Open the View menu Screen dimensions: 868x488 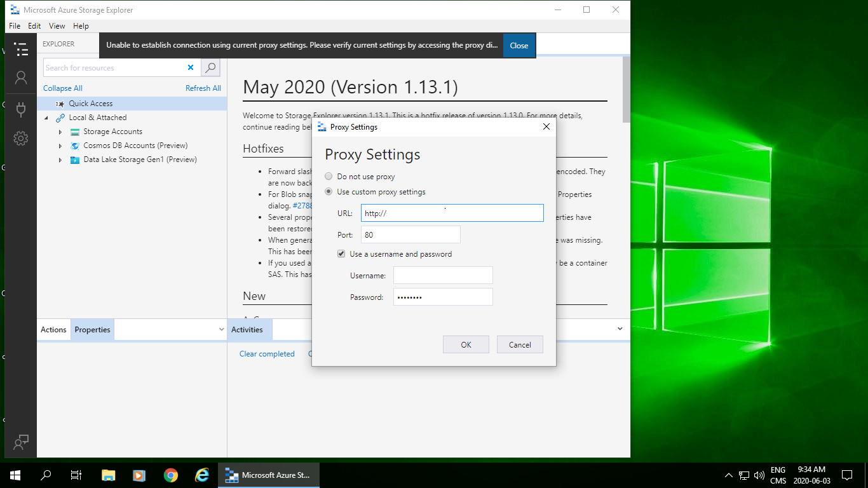[57, 26]
